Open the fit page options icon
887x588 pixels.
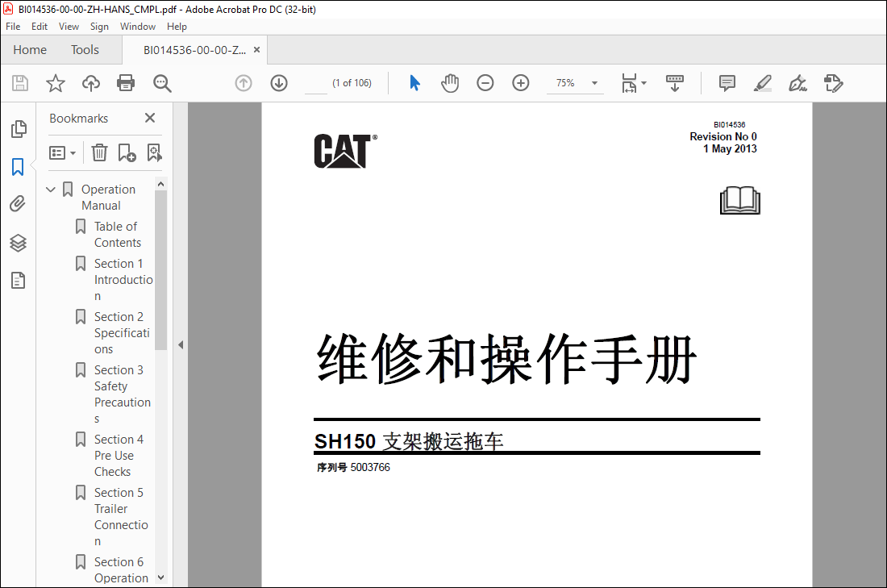coord(634,83)
